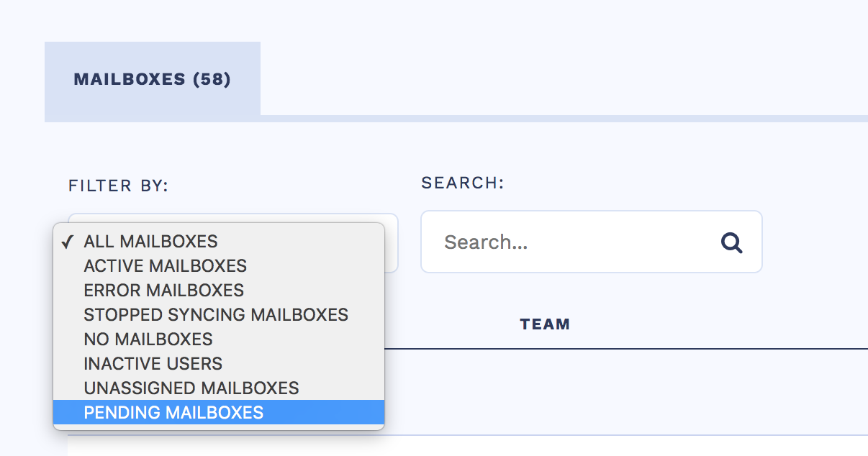Select the All Mailboxes filter option
The width and height of the screenshot is (868, 456).
coord(150,242)
